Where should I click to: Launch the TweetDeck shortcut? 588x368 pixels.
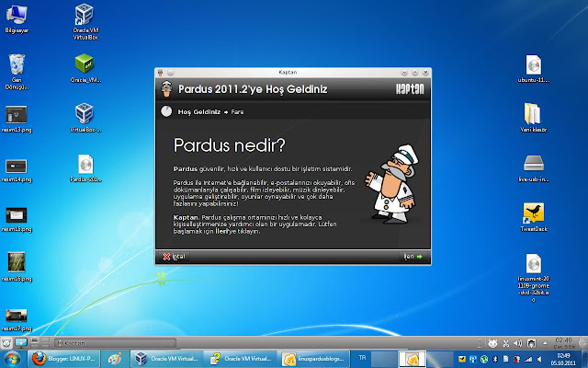point(534,217)
